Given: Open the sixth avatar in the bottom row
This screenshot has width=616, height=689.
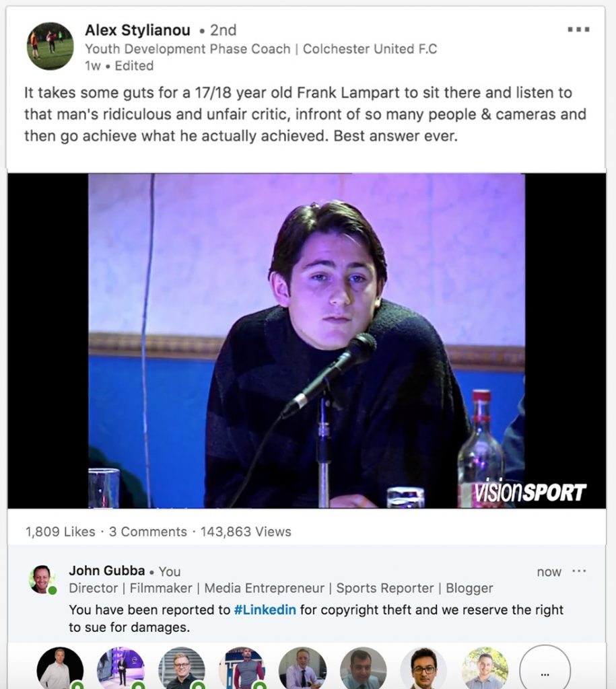Looking at the screenshot, I should pos(363,668).
